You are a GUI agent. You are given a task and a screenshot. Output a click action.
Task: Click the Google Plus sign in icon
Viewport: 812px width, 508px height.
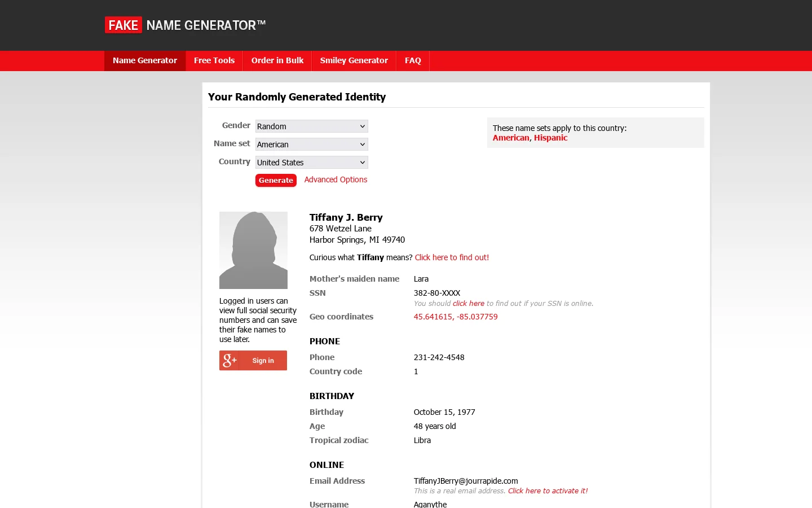pyautogui.click(x=230, y=360)
